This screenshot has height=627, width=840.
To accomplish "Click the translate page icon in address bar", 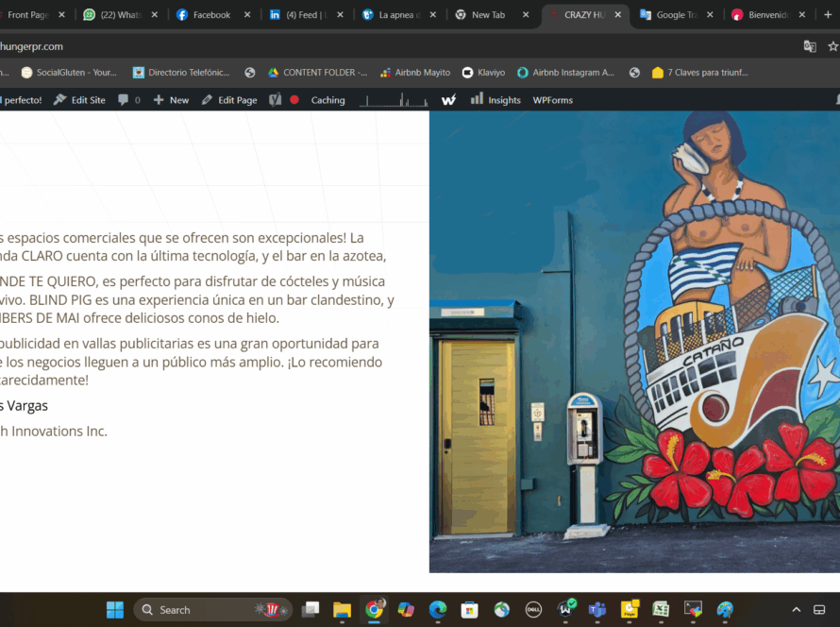I will tap(810, 46).
